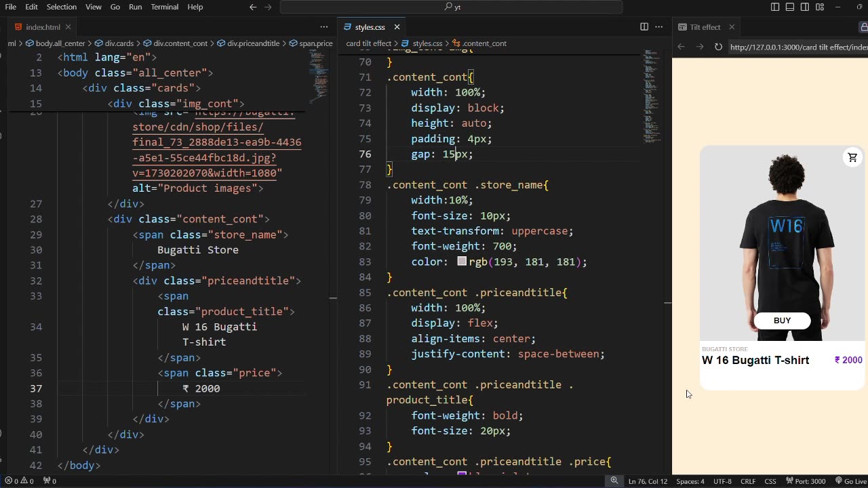Select span.price breadcrumb

click(x=311, y=43)
